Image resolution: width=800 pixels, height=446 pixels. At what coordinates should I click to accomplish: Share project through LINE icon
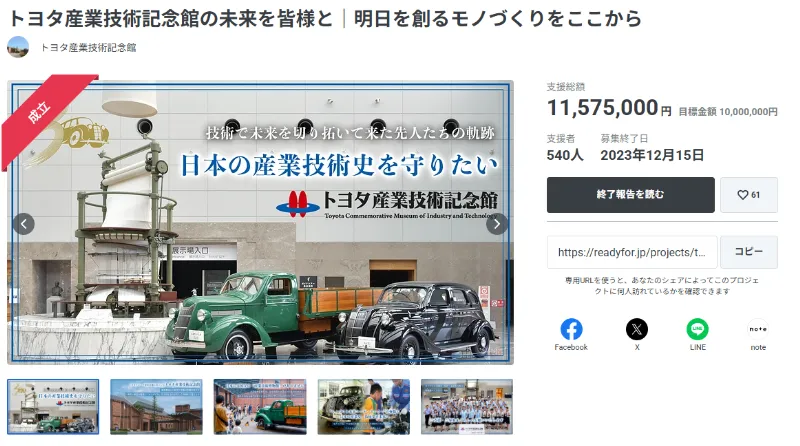697,330
